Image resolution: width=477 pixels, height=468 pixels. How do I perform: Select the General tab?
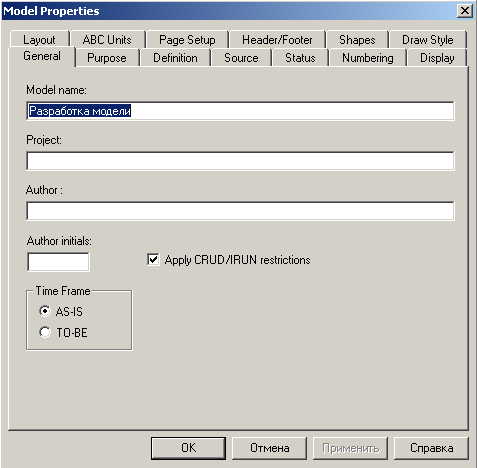[42, 56]
